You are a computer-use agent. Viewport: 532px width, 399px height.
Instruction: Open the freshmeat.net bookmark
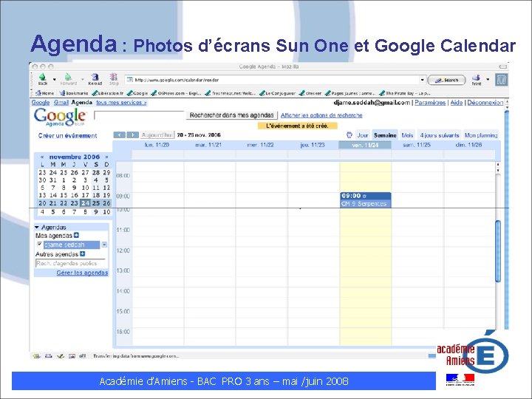pyautogui.click(x=231, y=93)
